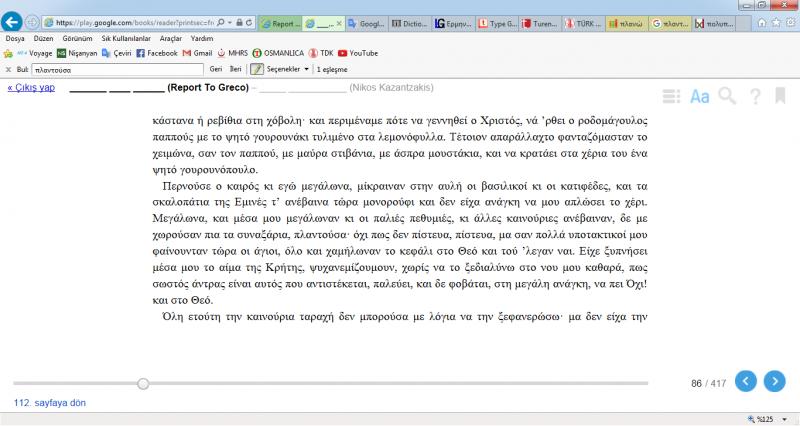This screenshot has height=426, width=800.
Task: Click the Çıkış yap link
Action: (x=31, y=87)
